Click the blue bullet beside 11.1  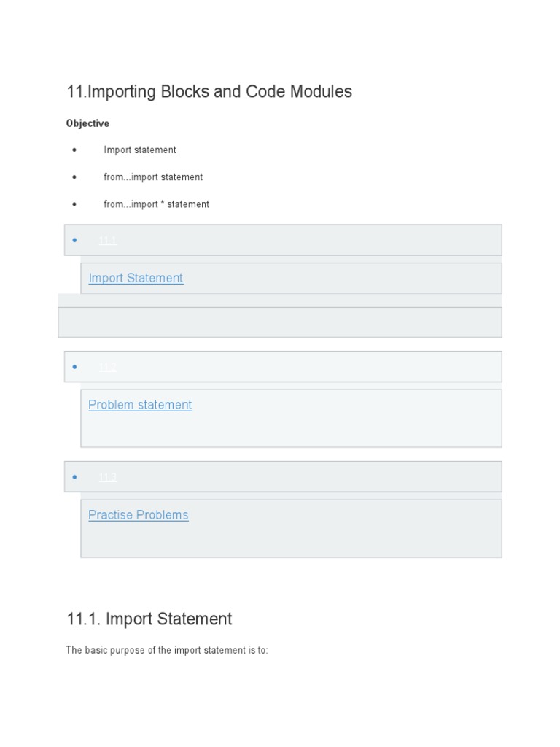tap(75, 240)
